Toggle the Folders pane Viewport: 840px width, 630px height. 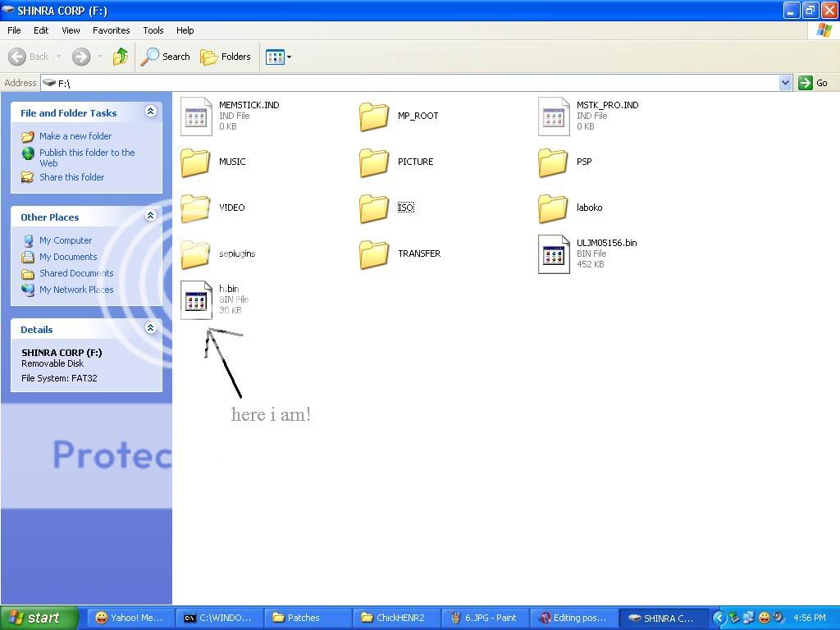[225, 57]
